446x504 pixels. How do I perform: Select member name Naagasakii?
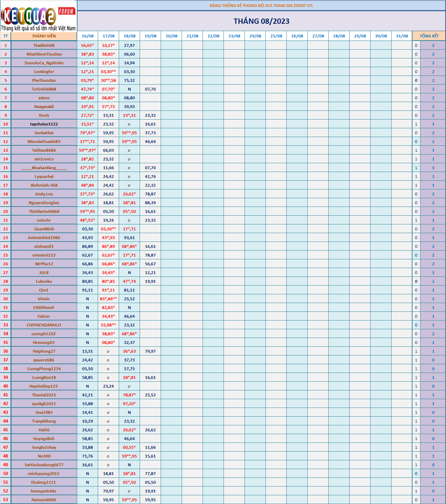44,107
